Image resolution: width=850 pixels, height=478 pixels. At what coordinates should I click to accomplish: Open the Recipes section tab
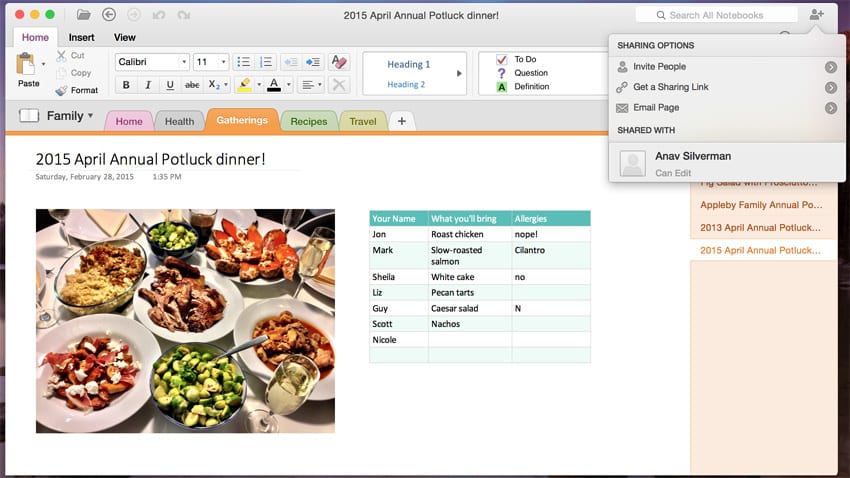click(x=309, y=121)
